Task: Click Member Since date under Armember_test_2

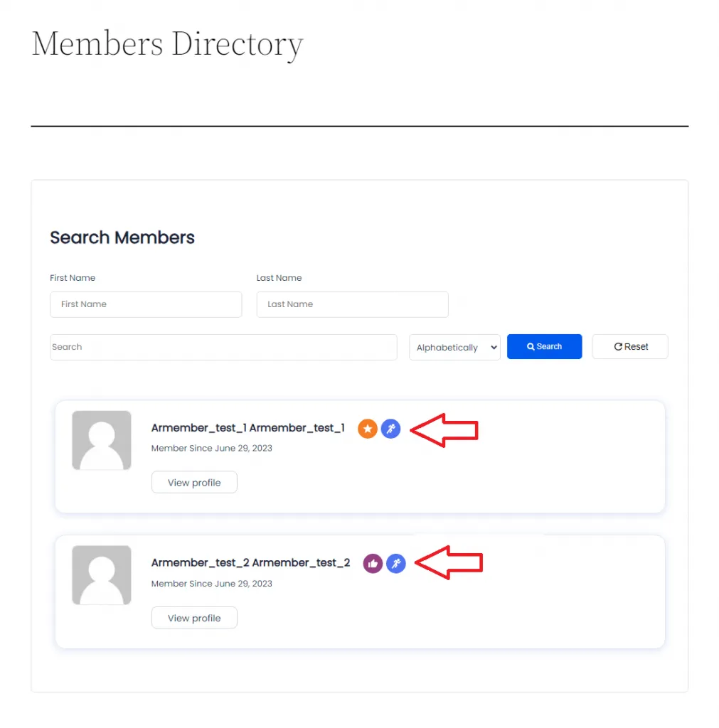Action: (x=212, y=584)
